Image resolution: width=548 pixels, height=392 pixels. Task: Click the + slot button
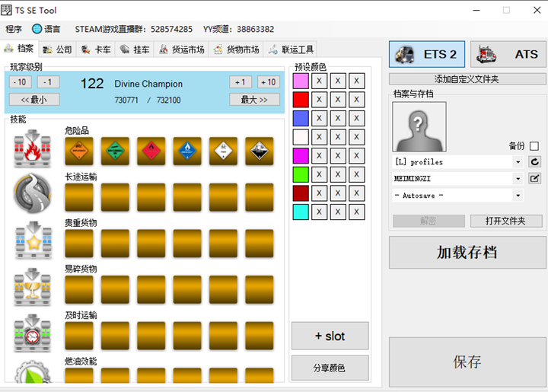pos(330,336)
